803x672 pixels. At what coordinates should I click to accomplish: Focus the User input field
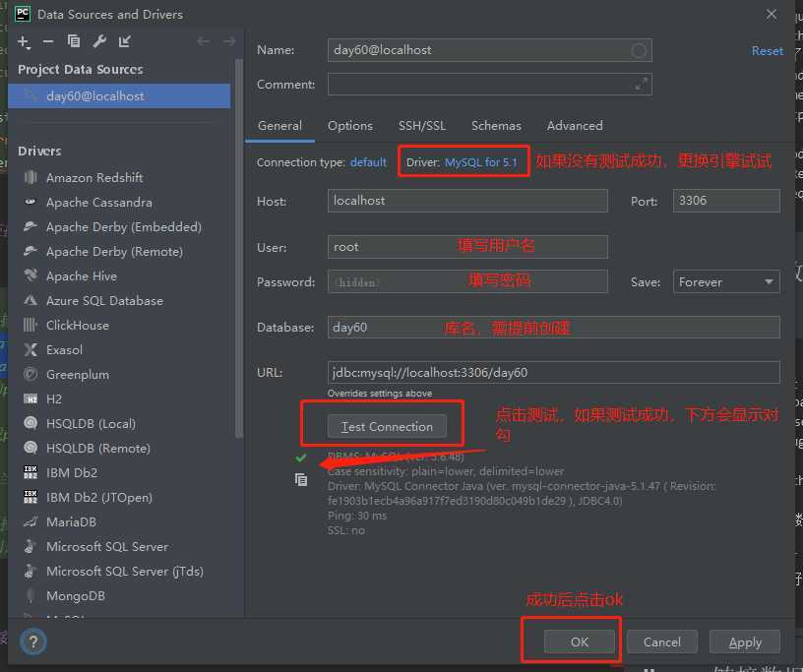467,247
